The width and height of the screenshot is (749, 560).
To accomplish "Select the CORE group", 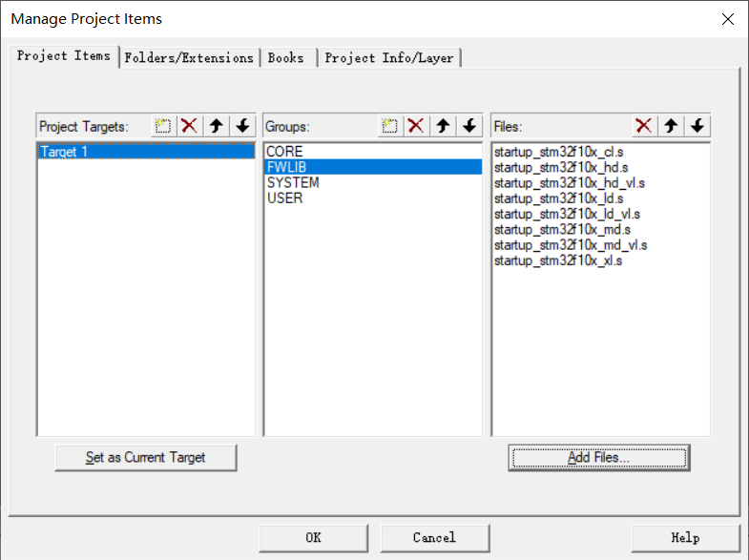I will click(372, 152).
